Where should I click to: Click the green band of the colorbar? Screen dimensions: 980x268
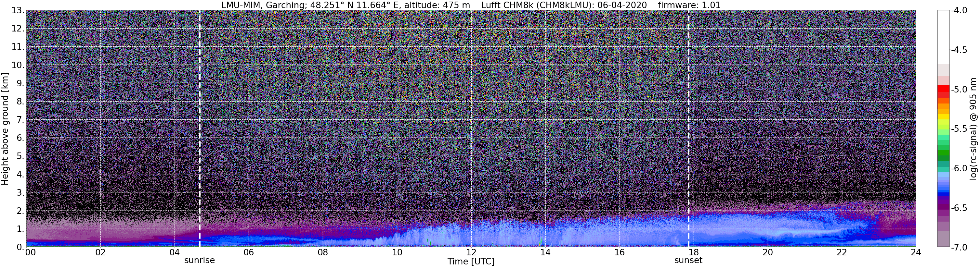coord(943,152)
